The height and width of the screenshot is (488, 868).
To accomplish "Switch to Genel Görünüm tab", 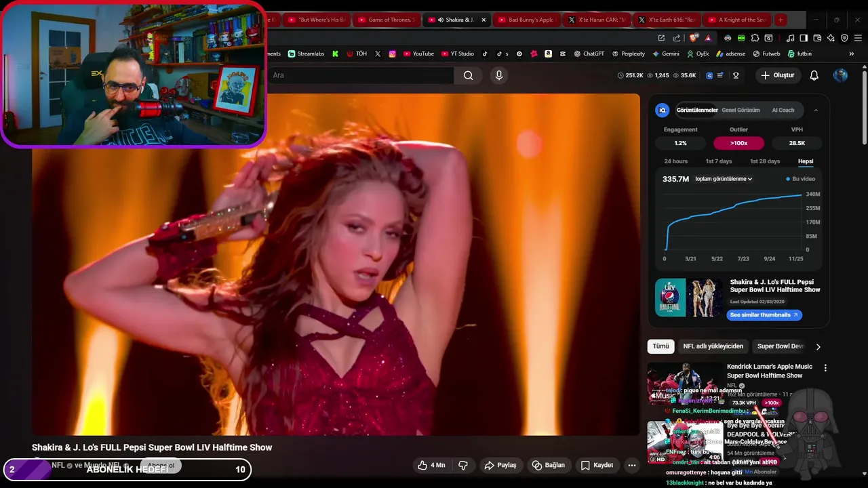I will pyautogui.click(x=741, y=110).
